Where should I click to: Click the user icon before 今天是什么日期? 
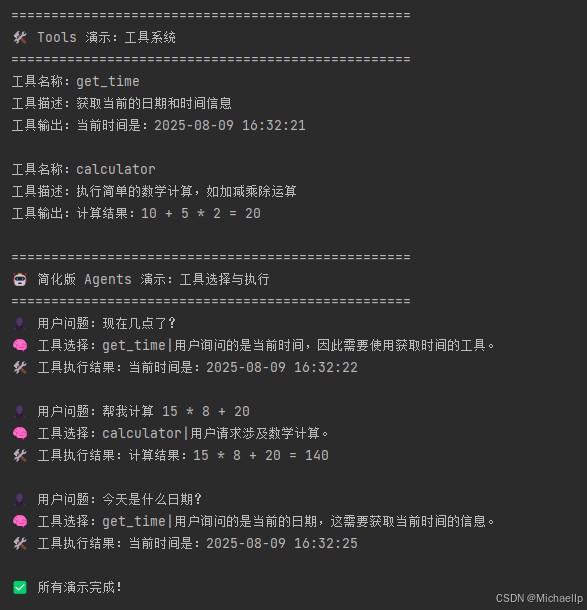pos(20,500)
